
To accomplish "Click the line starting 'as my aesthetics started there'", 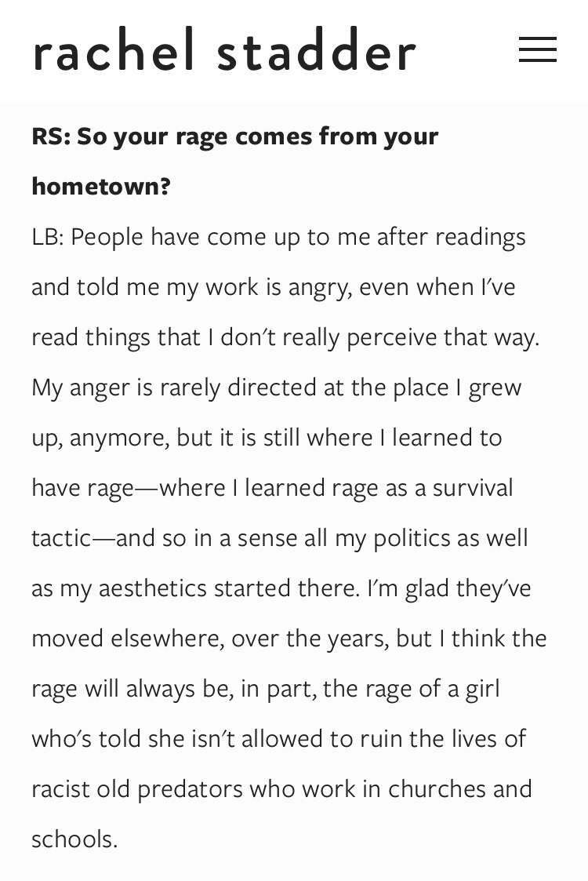I will tap(281, 588).
